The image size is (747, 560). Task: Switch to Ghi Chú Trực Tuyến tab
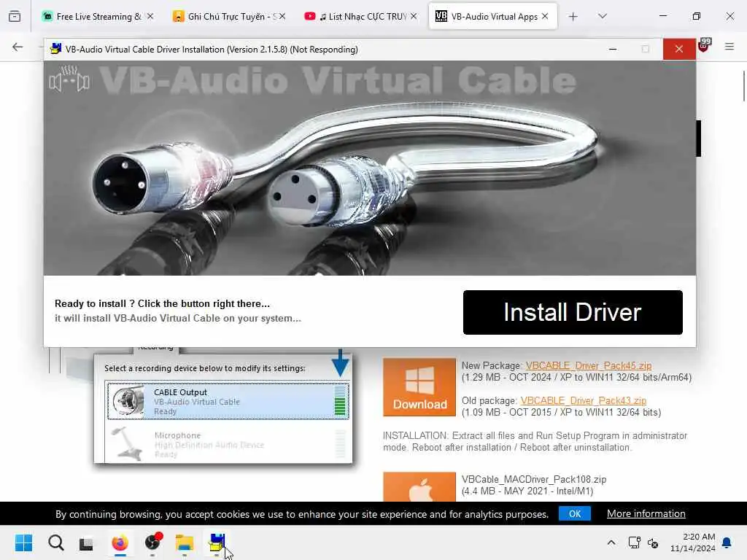coord(232,16)
